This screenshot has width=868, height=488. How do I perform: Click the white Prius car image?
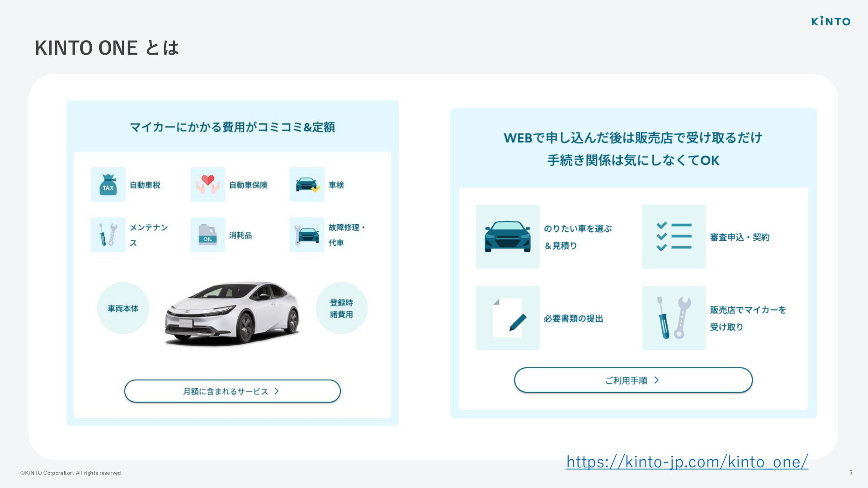tap(232, 314)
